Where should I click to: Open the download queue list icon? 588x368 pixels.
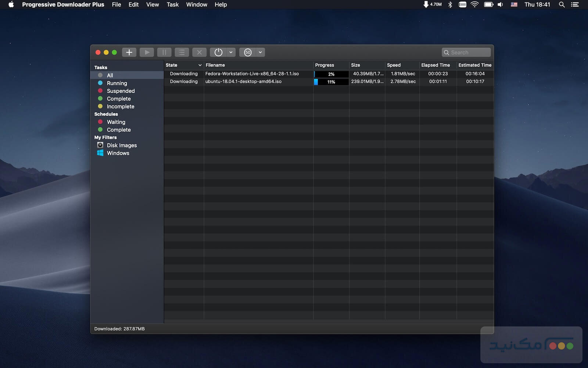[x=182, y=52]
